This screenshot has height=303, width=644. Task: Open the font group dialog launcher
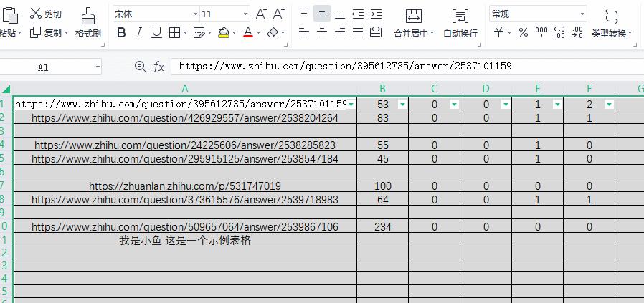click(x=287, y=44)
